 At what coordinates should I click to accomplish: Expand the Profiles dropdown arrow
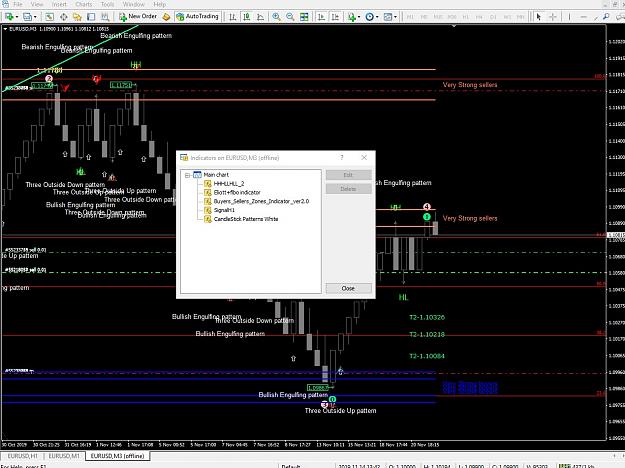(35, 17)
